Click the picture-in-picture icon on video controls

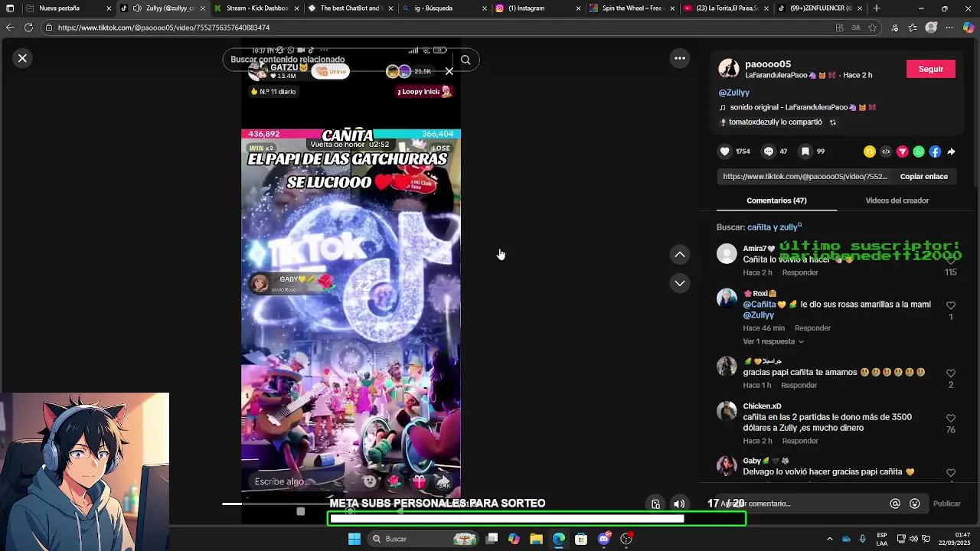[x=655, y=504]
